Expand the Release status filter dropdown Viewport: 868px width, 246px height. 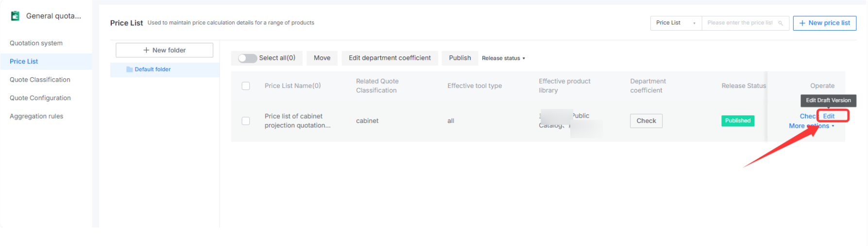pyautogui.click(x=503, y=58)
